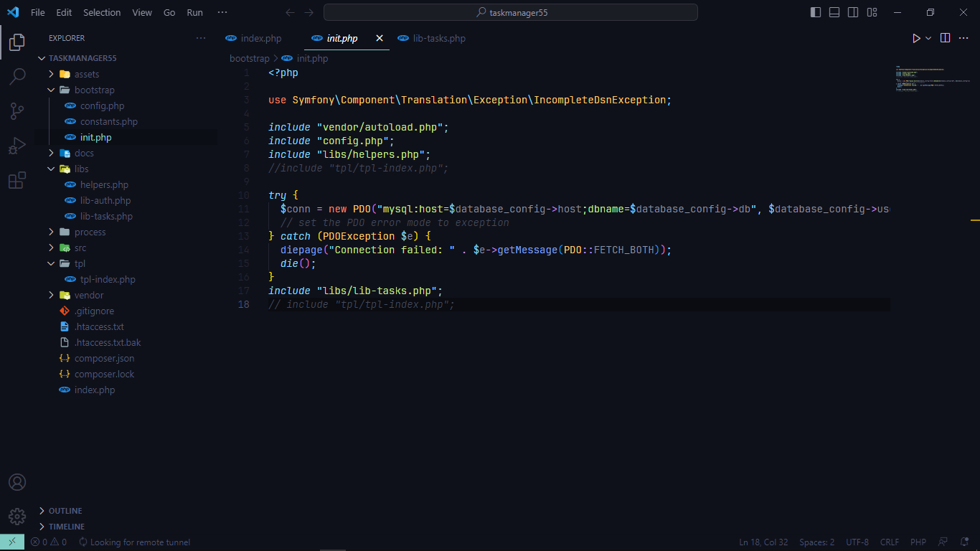Change end of line sequence CRLF
This screenshot has width=980, height=551.
click(890, 542)
